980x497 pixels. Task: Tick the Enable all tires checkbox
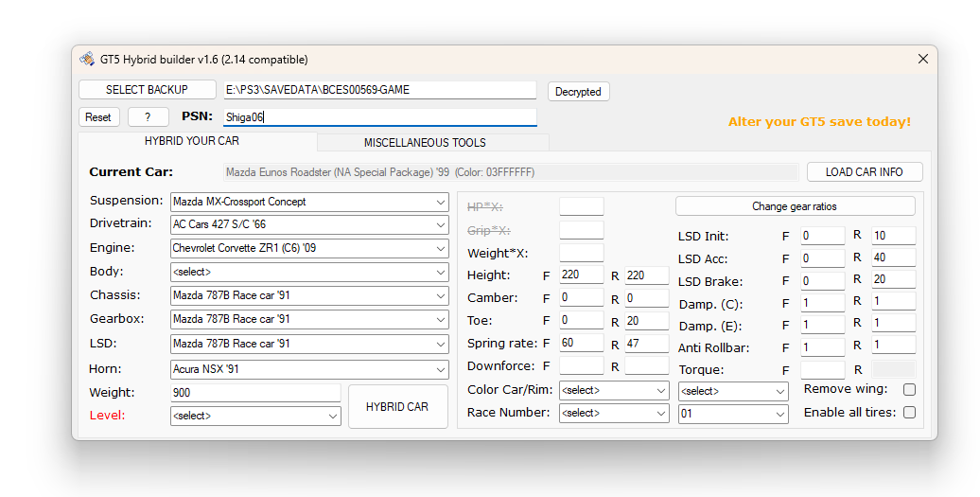point(909,412)
